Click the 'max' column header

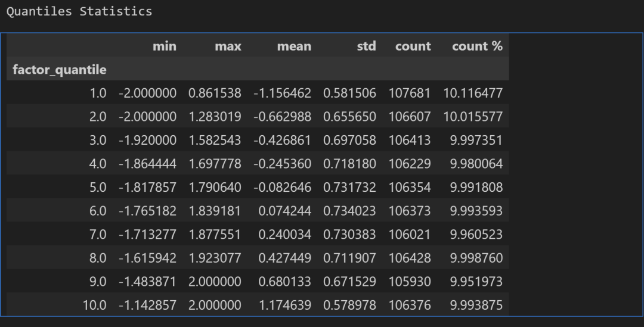point(228,46)
